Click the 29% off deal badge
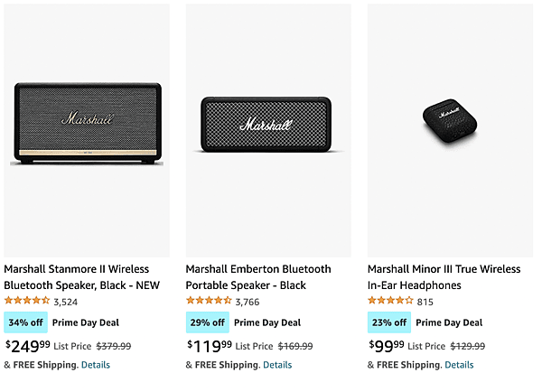Screen dimensions: 542x392 (x=208, y=322)
